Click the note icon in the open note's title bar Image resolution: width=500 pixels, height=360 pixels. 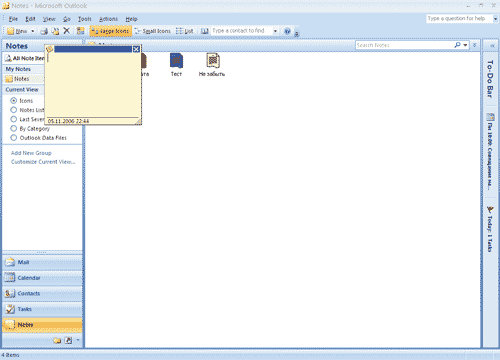pyautogui.click(x=49, y=49)
